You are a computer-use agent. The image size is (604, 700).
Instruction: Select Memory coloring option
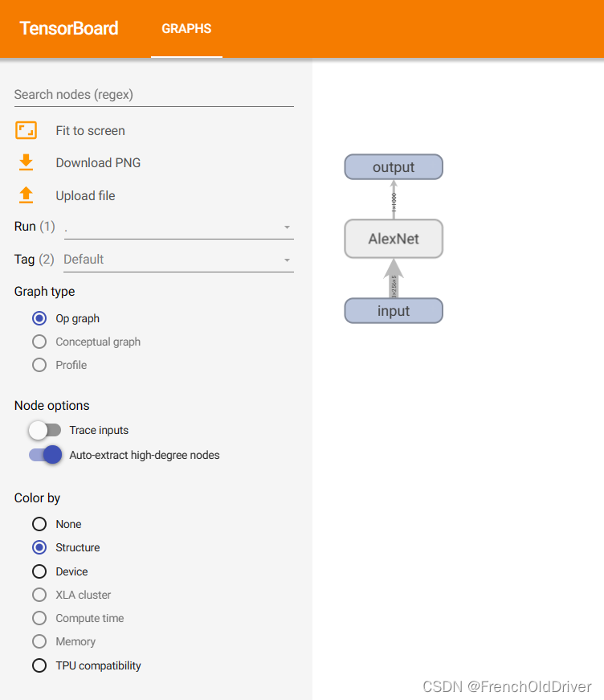(x=39, y=641)
